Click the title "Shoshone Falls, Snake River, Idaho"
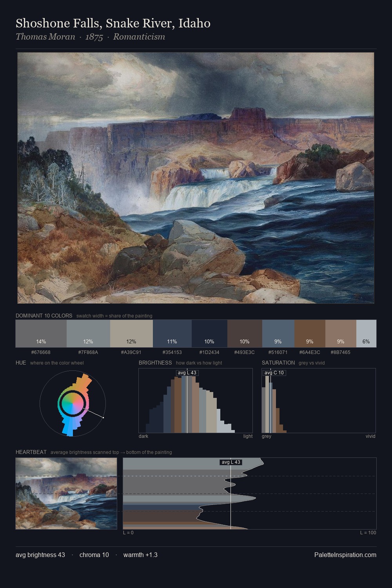 113,23
